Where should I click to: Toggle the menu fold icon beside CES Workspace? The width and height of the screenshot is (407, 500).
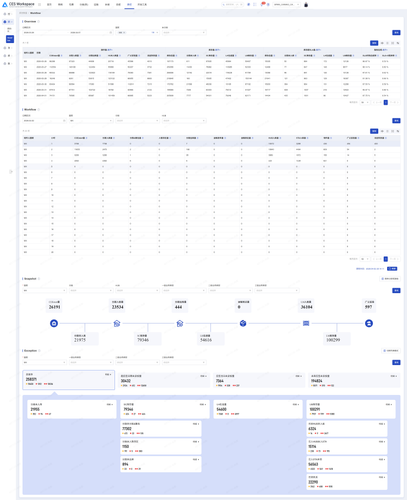tap(39, 5)
